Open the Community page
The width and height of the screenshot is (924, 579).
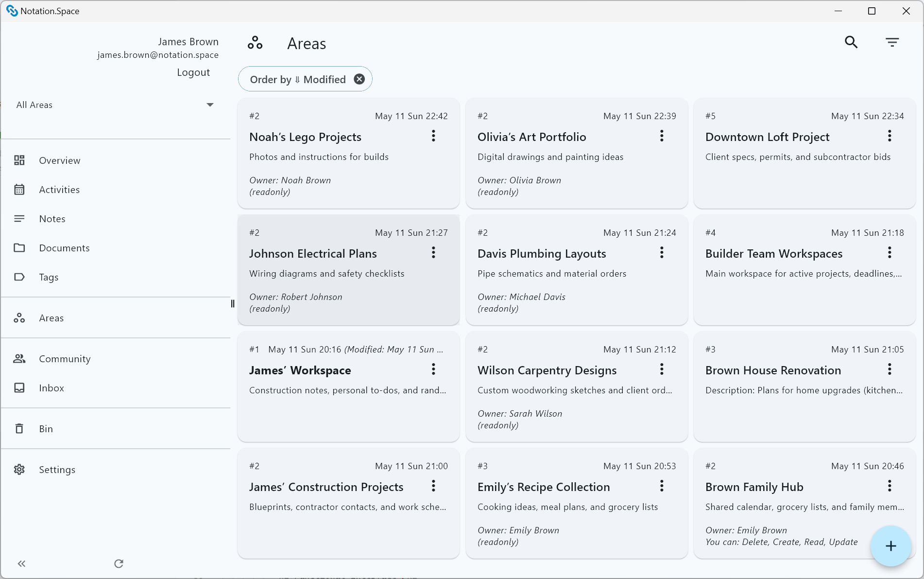65,359
